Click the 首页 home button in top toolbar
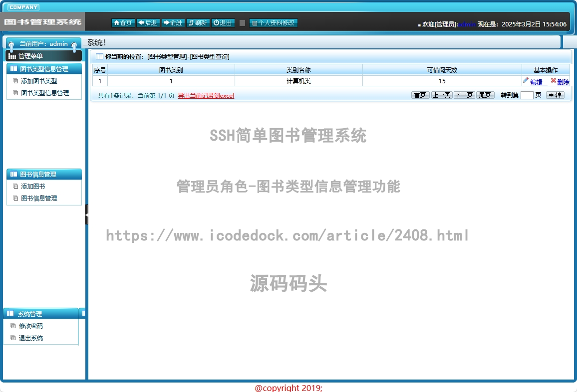This screenshot has width=577, height=392. point(123,23)
